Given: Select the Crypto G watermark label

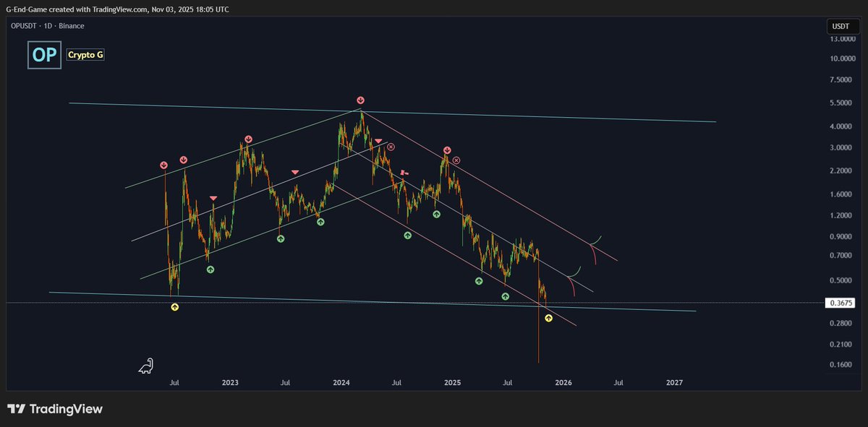Looking at the screenshot, I should click(85, 54).
